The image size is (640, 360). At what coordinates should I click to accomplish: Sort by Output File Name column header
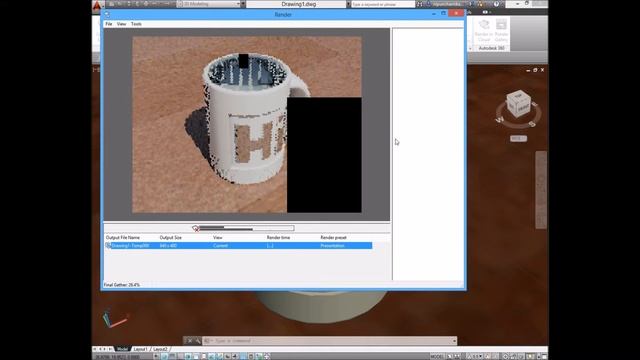tap(123, 238)
